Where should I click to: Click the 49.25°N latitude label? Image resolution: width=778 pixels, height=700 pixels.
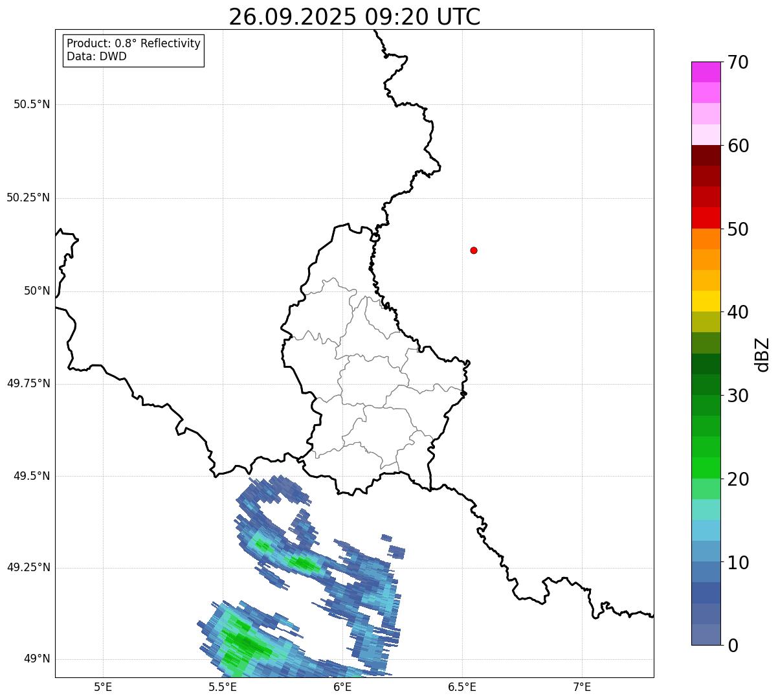click(28, 567)
